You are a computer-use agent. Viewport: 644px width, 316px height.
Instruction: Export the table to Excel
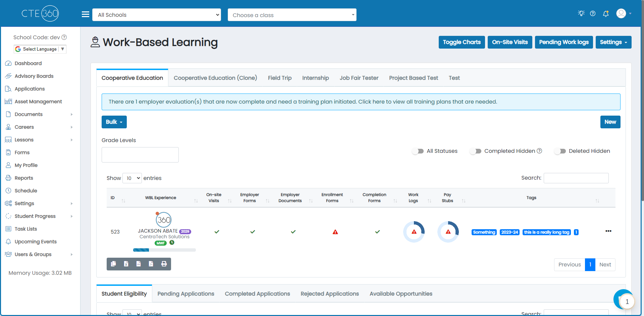coord(126,264)
